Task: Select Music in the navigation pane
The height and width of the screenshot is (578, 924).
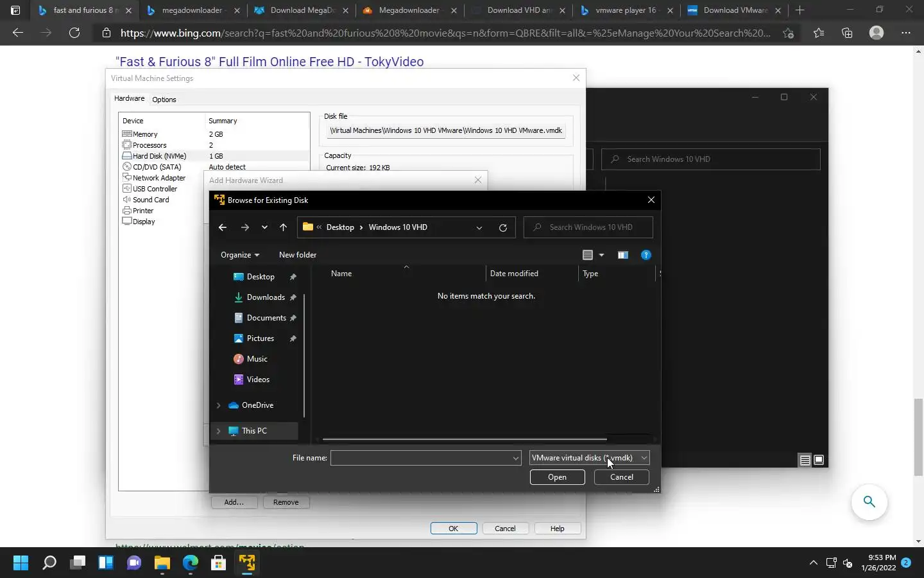Action: tap(257, 359)
